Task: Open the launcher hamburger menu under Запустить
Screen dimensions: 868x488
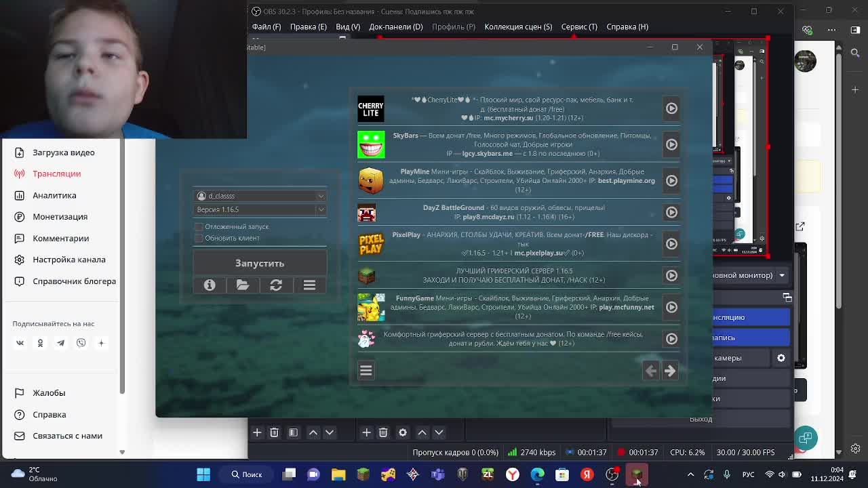Action: pyautogui.click(x=309, y=285)
